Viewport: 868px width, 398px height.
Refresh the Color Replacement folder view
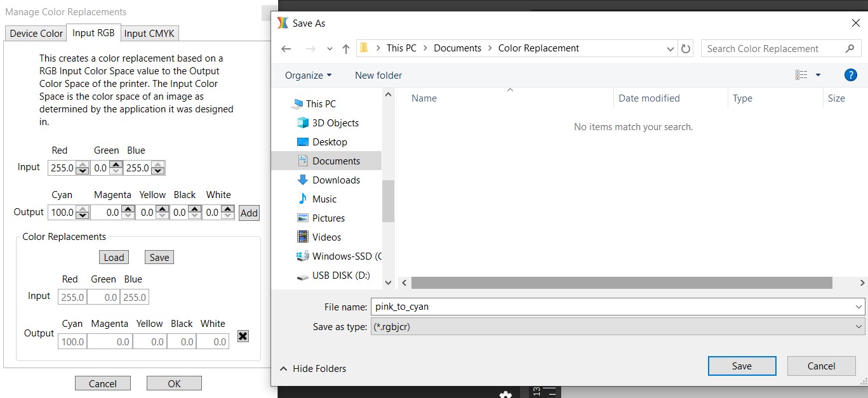click(686, 49)
